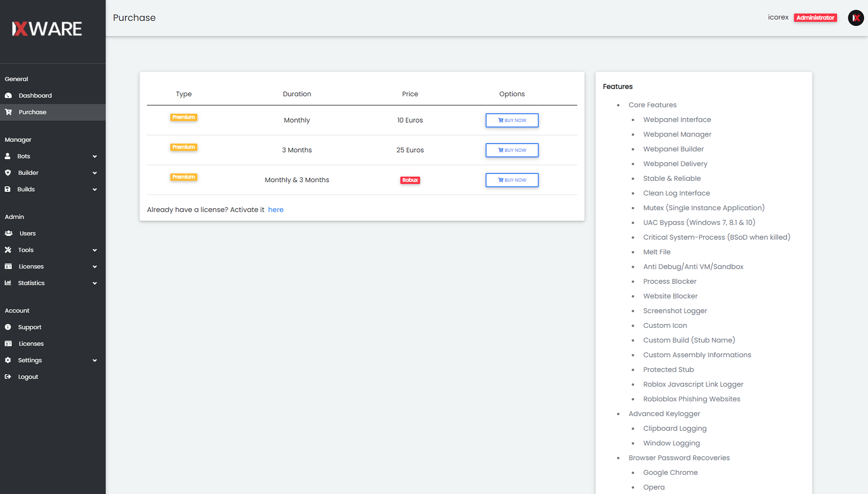Click the Builds icon in Manager
868x494 pixels.
click(9, 189)
